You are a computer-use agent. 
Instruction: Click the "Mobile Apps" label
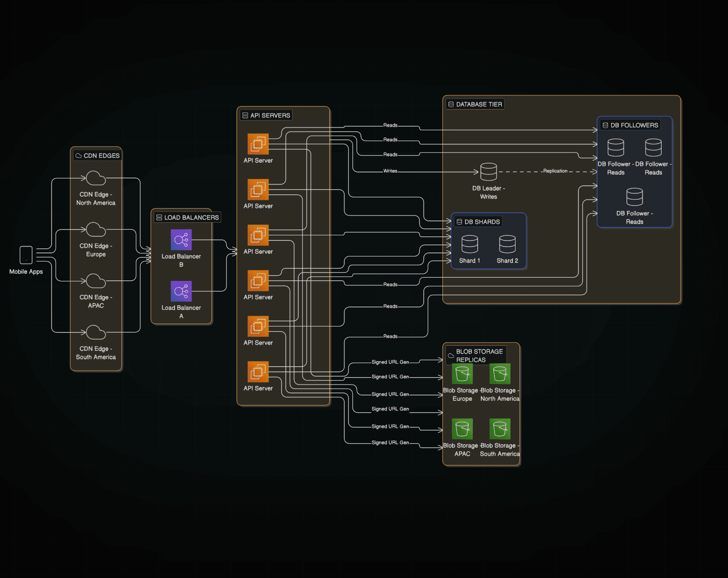26,271
